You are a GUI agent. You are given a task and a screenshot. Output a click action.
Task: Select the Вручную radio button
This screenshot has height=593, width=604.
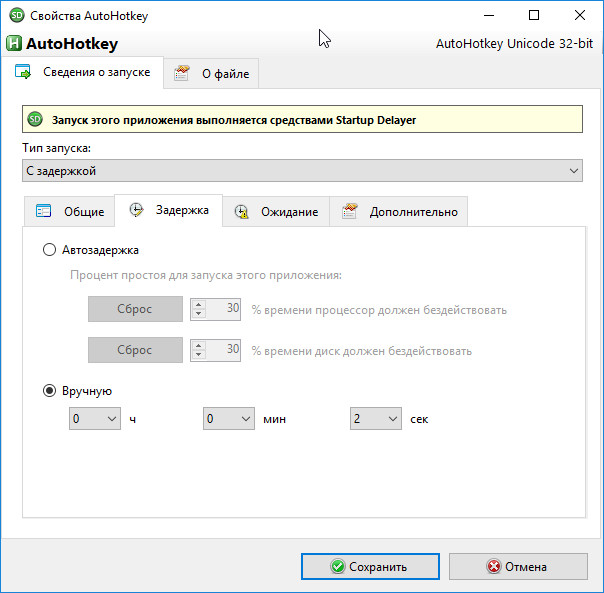click(49, 391)
